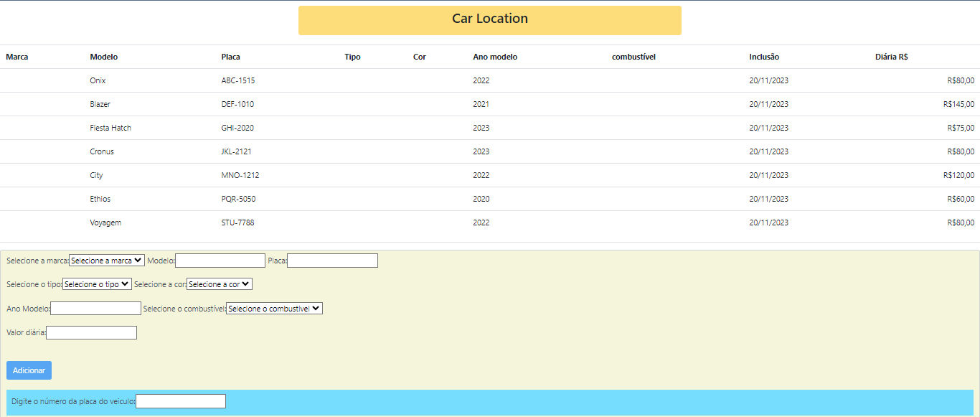Click plate STU-7788

tap(237, 222)
